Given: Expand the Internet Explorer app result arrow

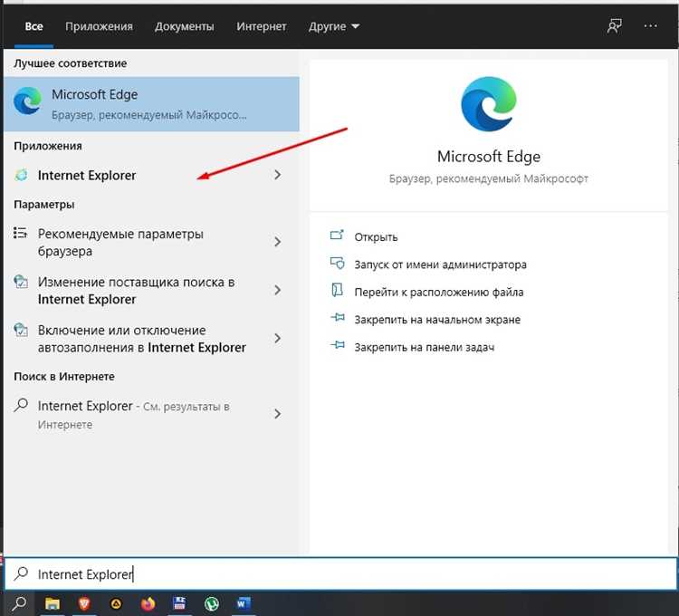Looking at the screenshot, I should (x=277, y=175).
